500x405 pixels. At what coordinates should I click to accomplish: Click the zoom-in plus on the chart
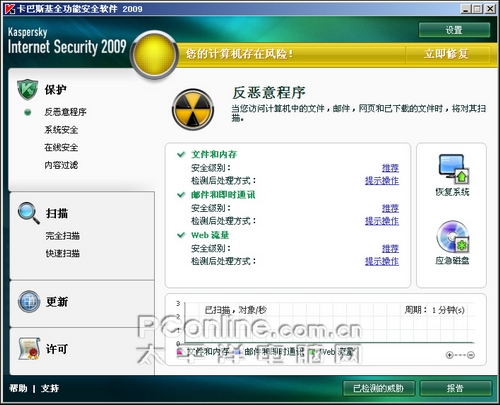[449, 355]
